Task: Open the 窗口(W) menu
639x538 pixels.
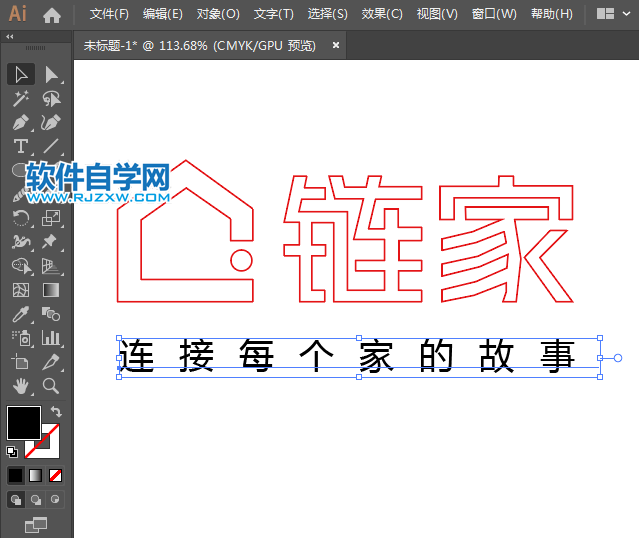Action: (494, 14)
